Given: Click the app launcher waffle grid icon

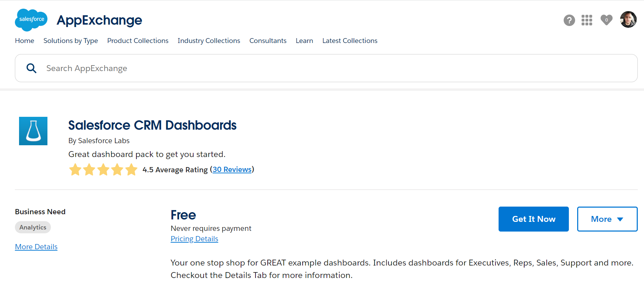Looking at the screenshot, I should 587,20.
